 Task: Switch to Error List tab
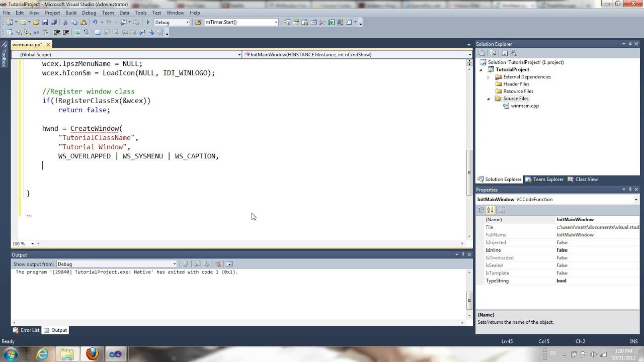pos(26,330)
